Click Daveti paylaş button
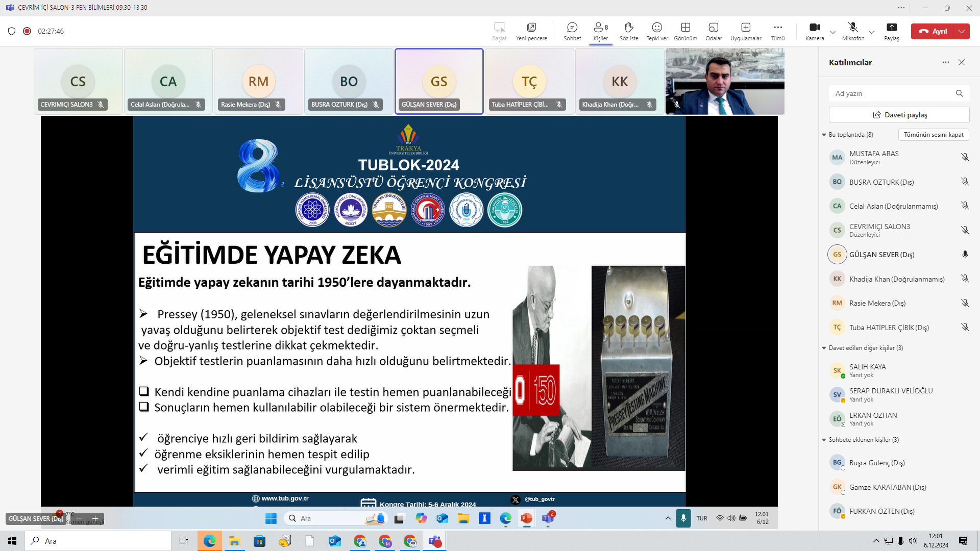This screenshot has height=551, width=980. 899,115
